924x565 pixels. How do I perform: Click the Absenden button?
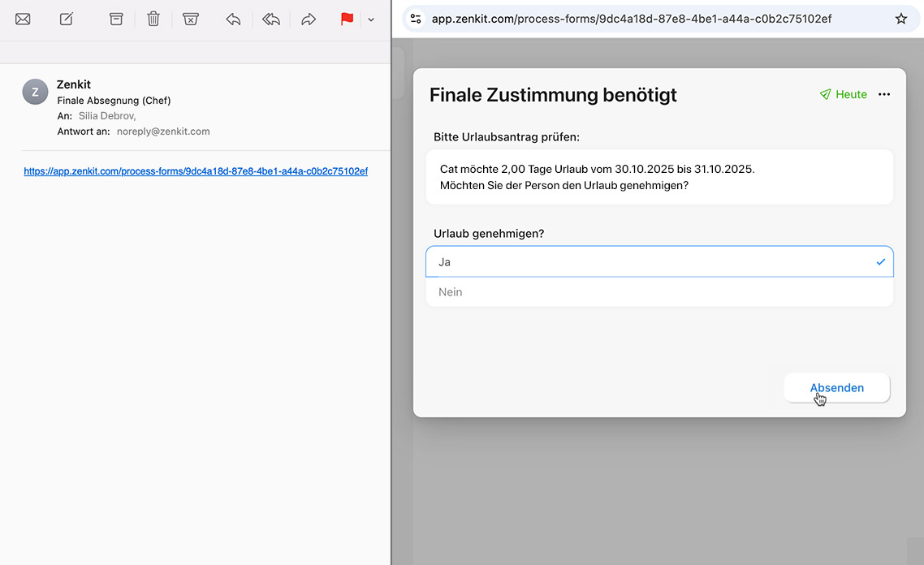(836, 388)
